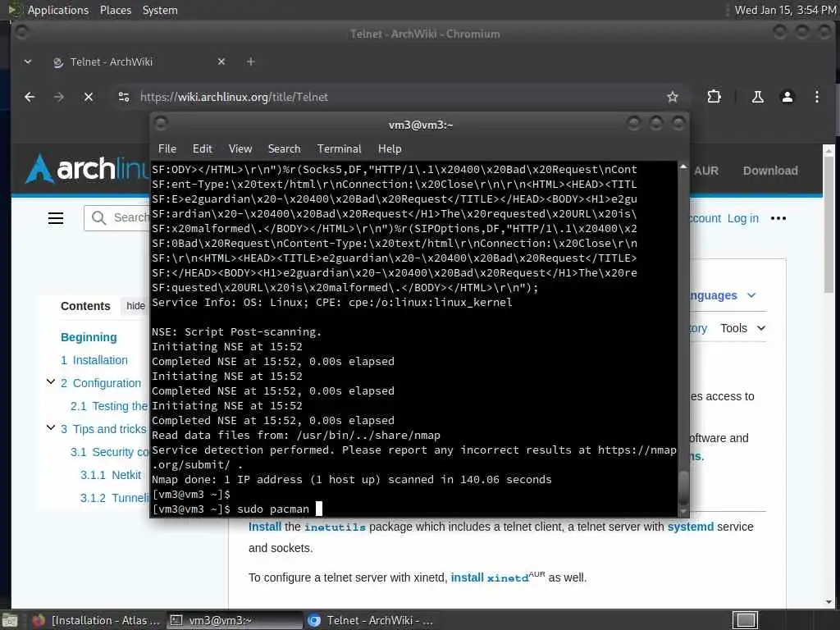
Task: Go to 1 Installation section
Action: click(x=94, y=360)
